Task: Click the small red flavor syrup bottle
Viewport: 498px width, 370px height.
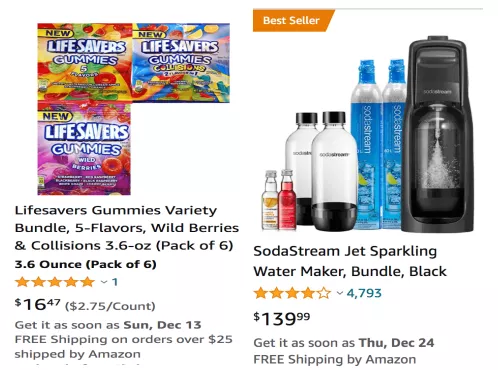Action: click(287, 200)
